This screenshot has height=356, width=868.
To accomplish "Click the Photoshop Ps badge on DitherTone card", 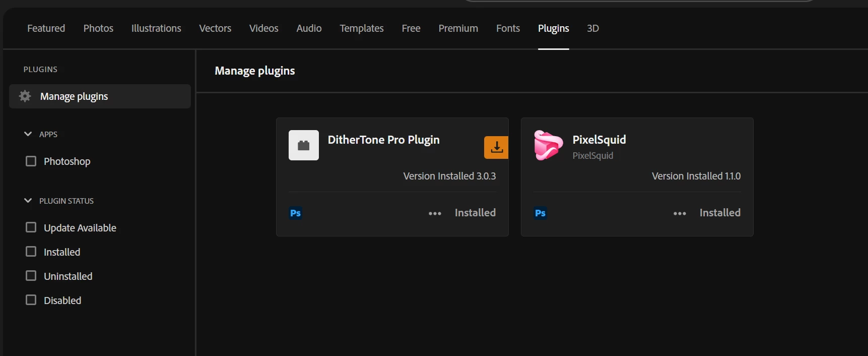I will click(x=296, y=213).
